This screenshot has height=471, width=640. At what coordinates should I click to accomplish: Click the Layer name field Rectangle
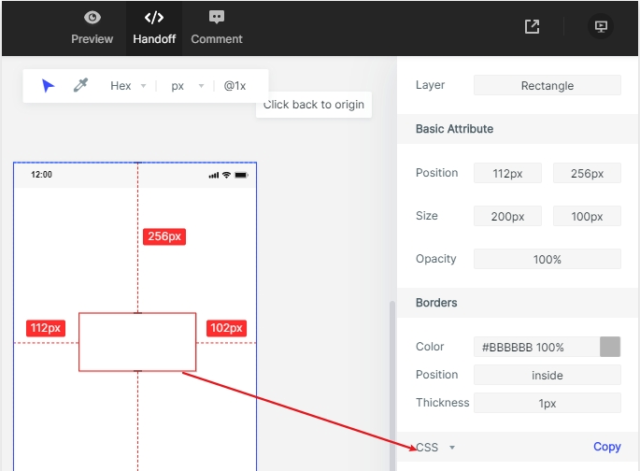tap(547, 85)
